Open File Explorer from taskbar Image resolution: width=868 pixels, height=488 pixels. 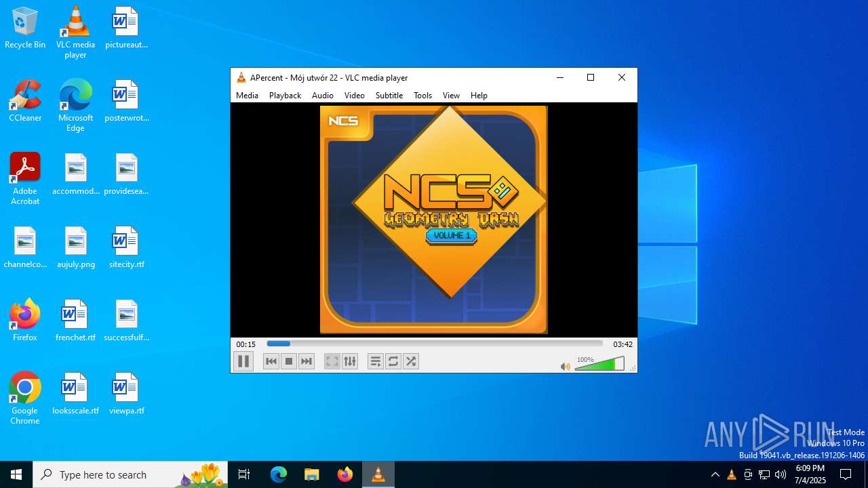[x=311, y=474]
